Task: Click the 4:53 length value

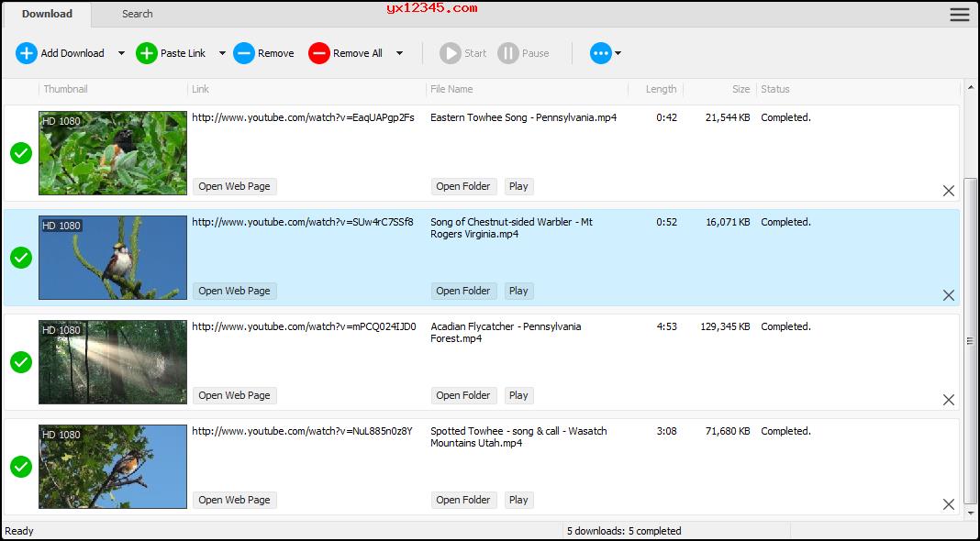Action: click(x=666, y=326)
